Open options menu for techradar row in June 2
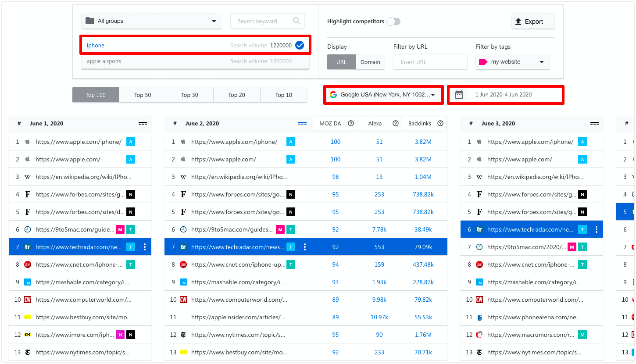The image size is (636, 364). (x=305, y=247)
